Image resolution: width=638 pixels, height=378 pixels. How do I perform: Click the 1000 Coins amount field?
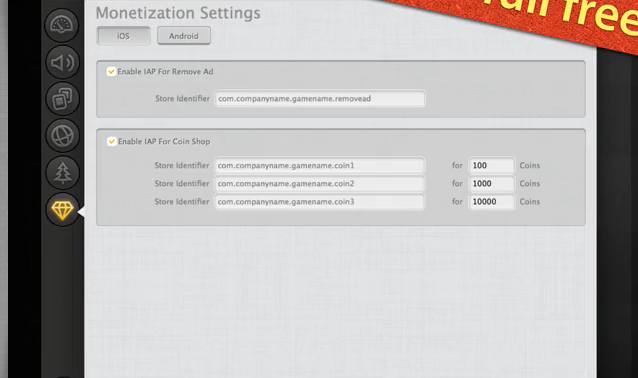(x=492, y=184)
